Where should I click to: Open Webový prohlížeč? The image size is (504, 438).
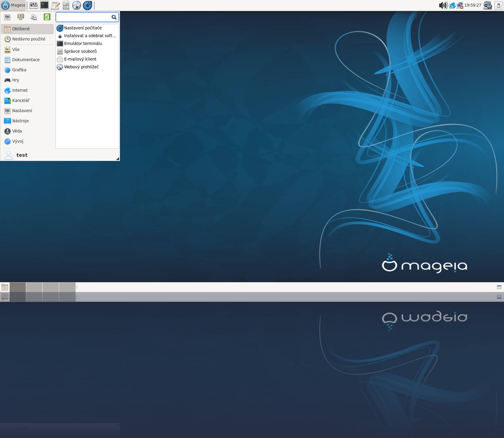[87, 67]
